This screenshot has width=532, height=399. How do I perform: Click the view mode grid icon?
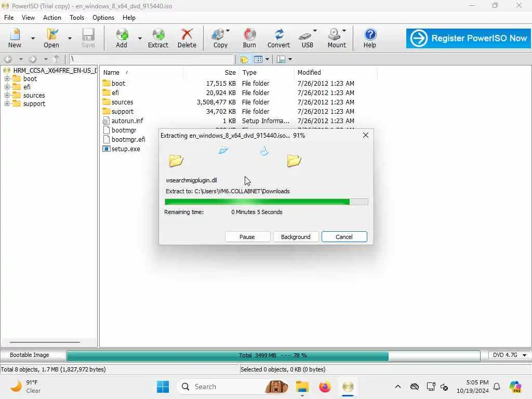(258, 59)
